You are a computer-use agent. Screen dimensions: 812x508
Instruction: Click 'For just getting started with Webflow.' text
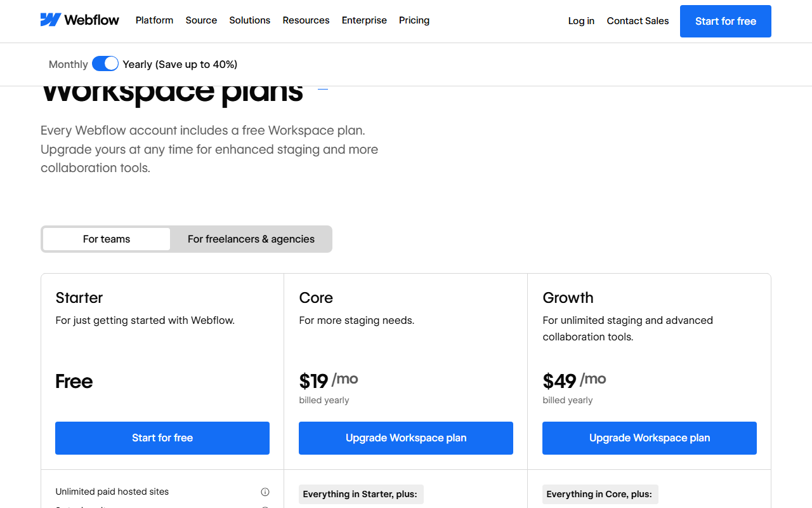[145, 320]
